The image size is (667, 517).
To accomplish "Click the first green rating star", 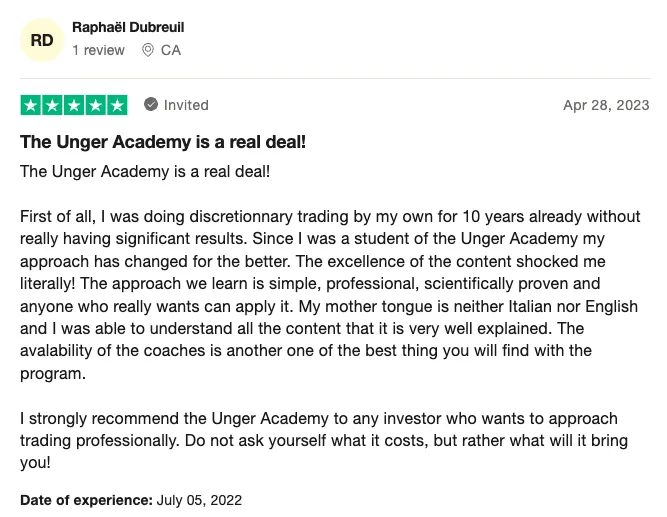I will point(31,105).
